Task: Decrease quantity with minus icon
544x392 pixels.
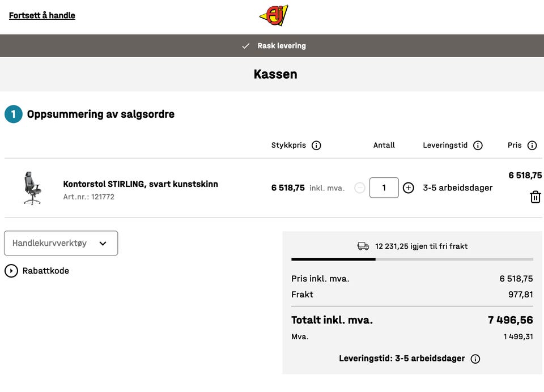Action: pos(360,188)
